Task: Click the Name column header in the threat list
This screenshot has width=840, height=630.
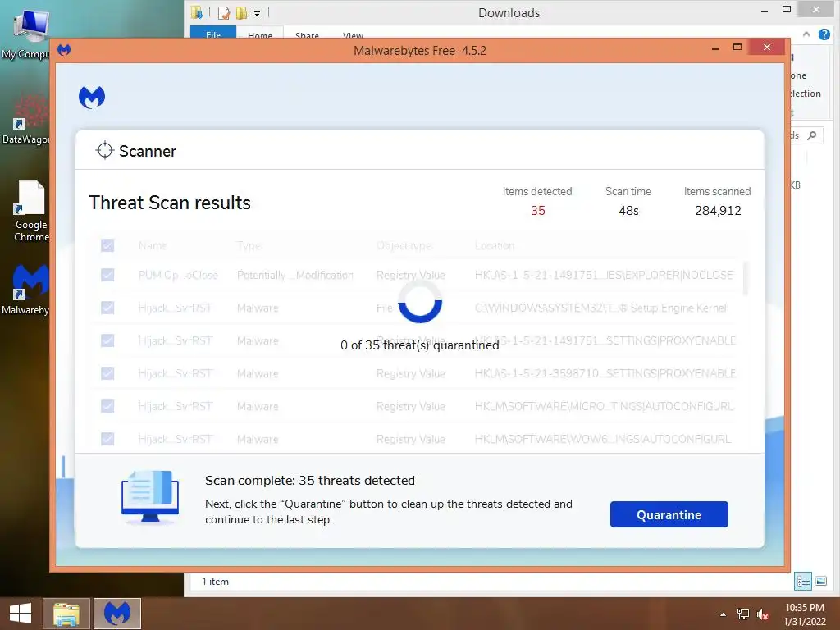Action: coord(153,245)
